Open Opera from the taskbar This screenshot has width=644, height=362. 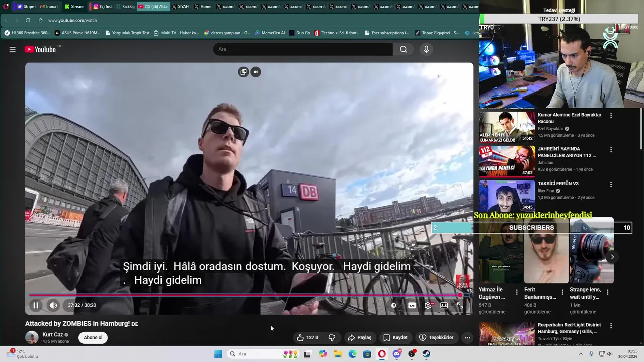tap(382, 354)
